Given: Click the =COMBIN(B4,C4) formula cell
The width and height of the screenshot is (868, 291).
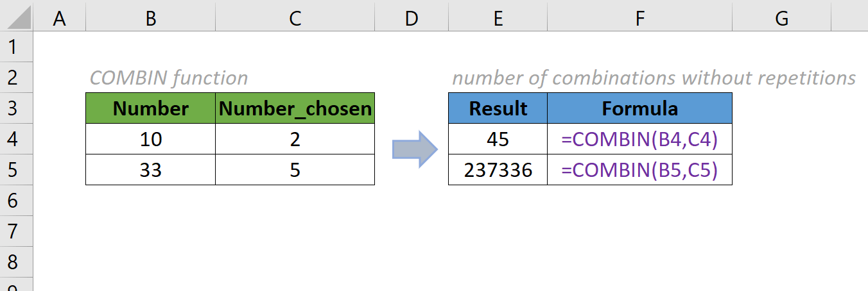Looking at the screenshot, I should (639, 139).
